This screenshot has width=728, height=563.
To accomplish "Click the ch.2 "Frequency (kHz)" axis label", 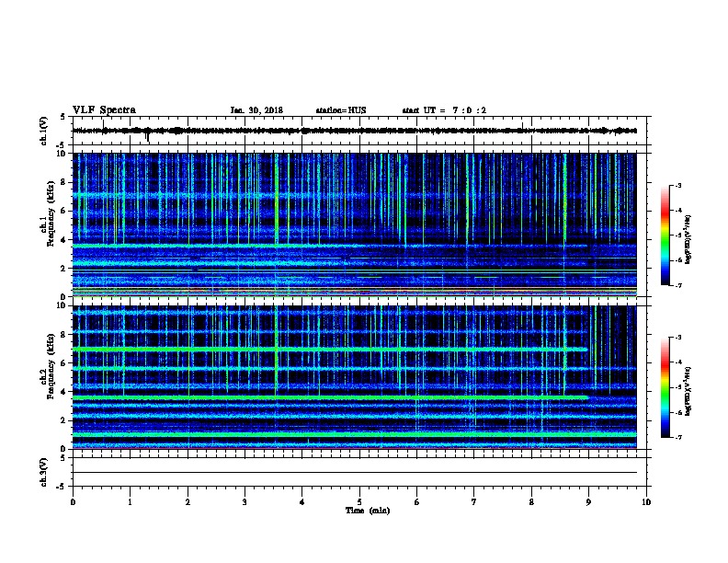I will (x=51, y=366).
